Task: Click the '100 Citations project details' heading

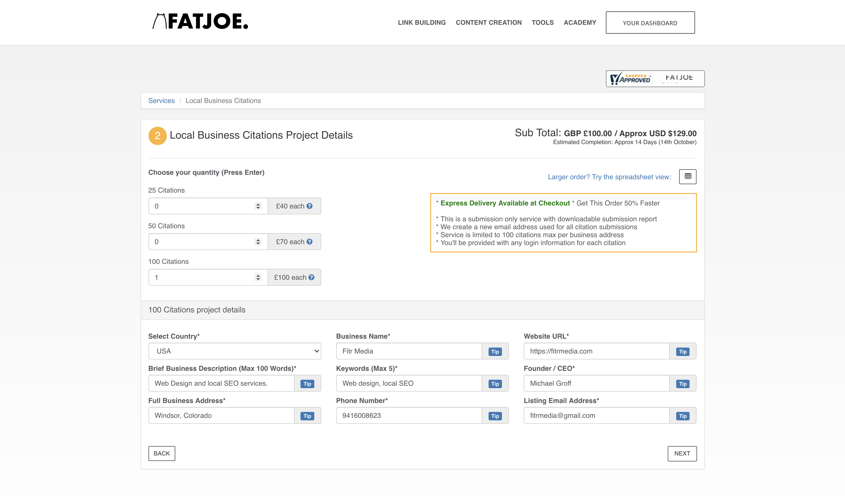Action: tap(197, 310)
